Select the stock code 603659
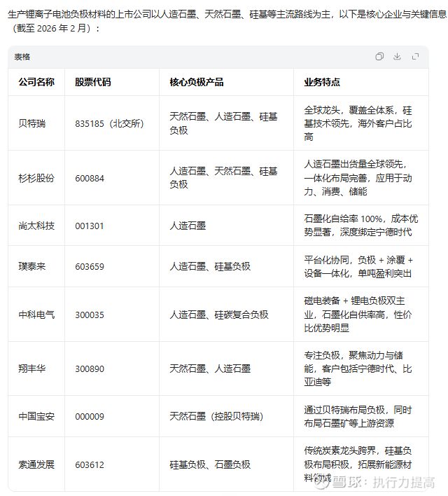Image resolution: width=448 pixels, height=496 pixels. 90,267
